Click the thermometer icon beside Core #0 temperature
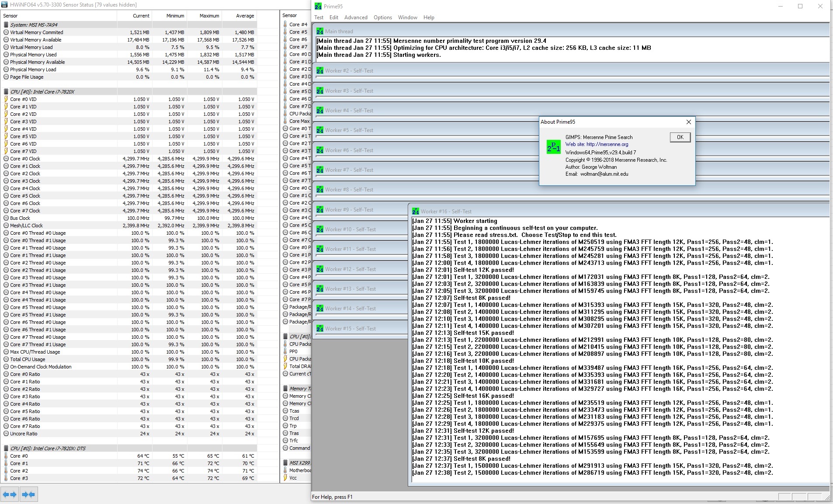 click(x=6, y=456)
